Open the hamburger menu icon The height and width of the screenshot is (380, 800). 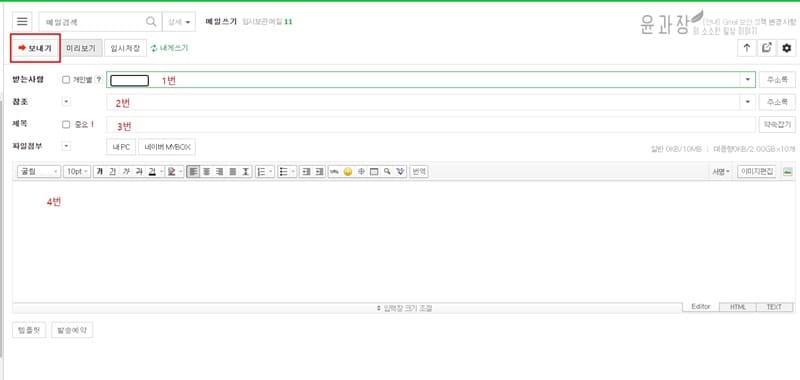(x=22, y=22)
